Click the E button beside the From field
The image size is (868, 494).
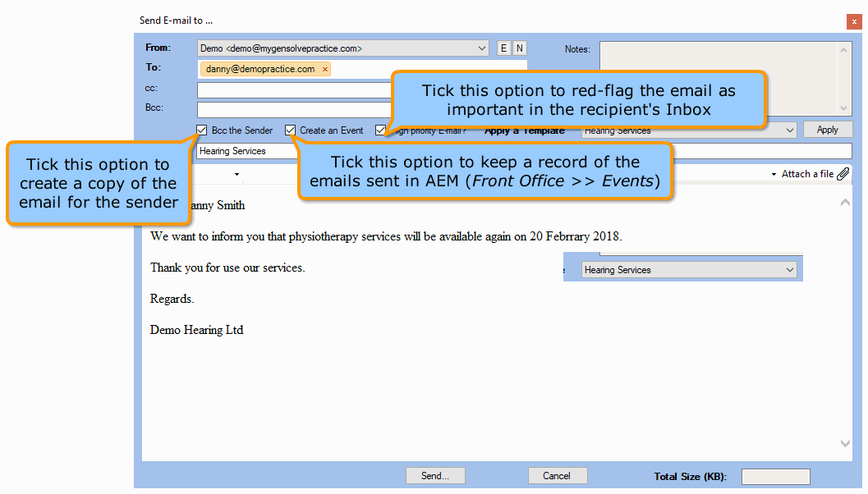tap(504, 48)
